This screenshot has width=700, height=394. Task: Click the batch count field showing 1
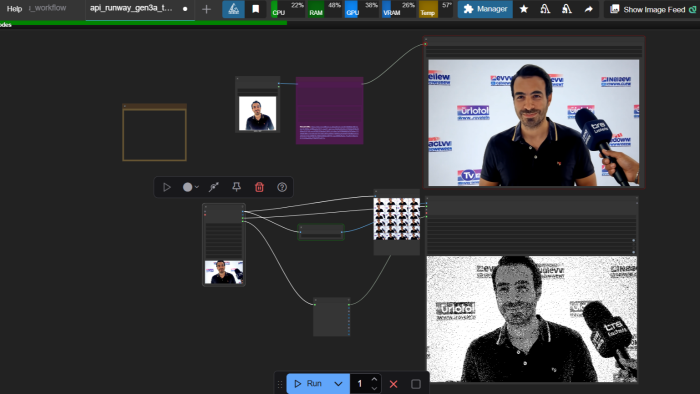point(360,384)
